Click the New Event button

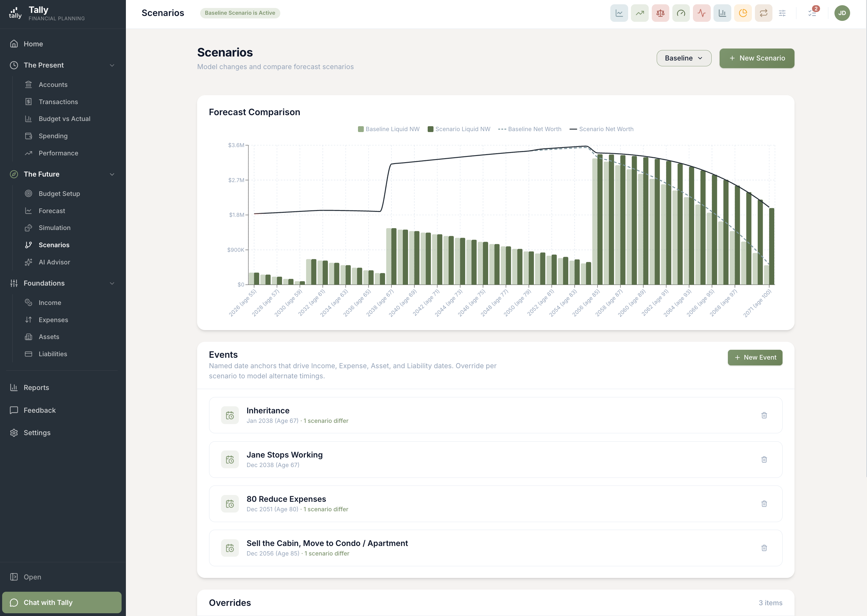click(755, 358)
